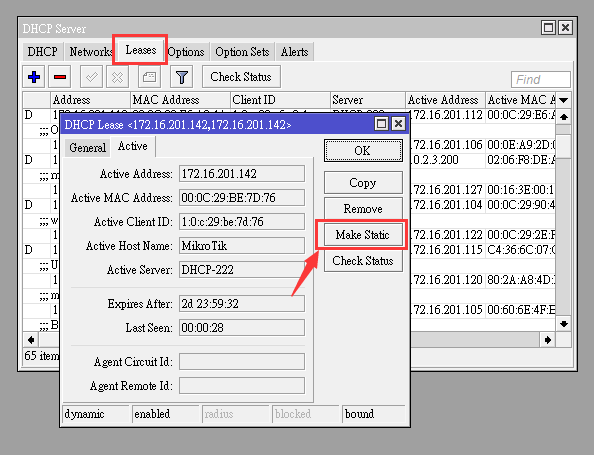594x455 pixels.
Task: Click empty Agent Remote Id field
Action: (x=242, y=386)
